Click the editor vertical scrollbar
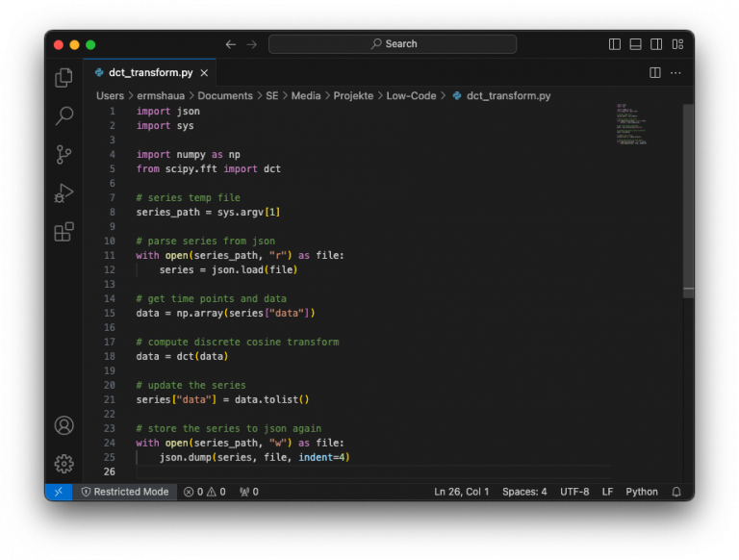The height and width of the screenshot is (560, 739). pyautogui.click(x=688, y=192)
